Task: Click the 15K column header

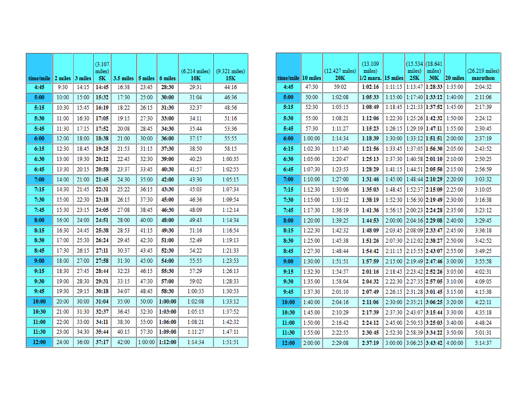Action: (x=230, y=78)
